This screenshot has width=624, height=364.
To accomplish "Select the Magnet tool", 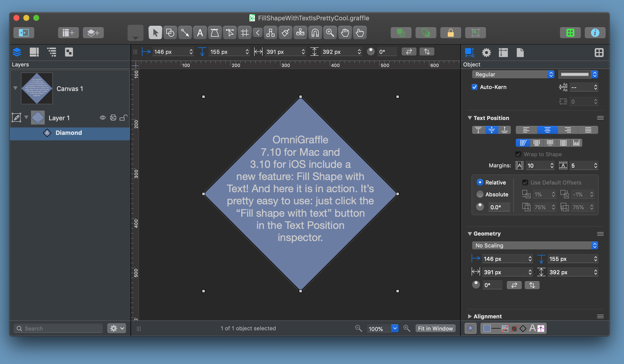I will 315,33.
